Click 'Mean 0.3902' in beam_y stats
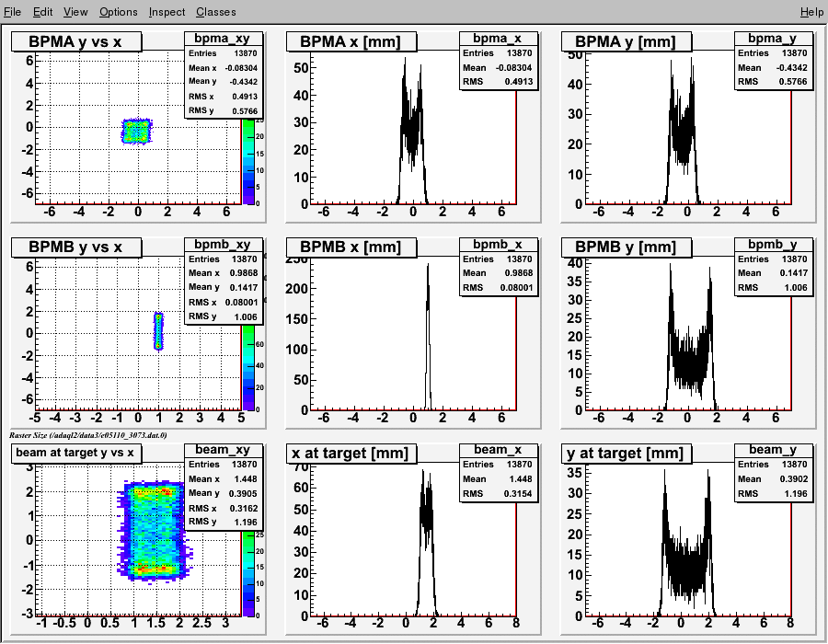The height and width of the screenshot is (644, 828). click(773, 478)
